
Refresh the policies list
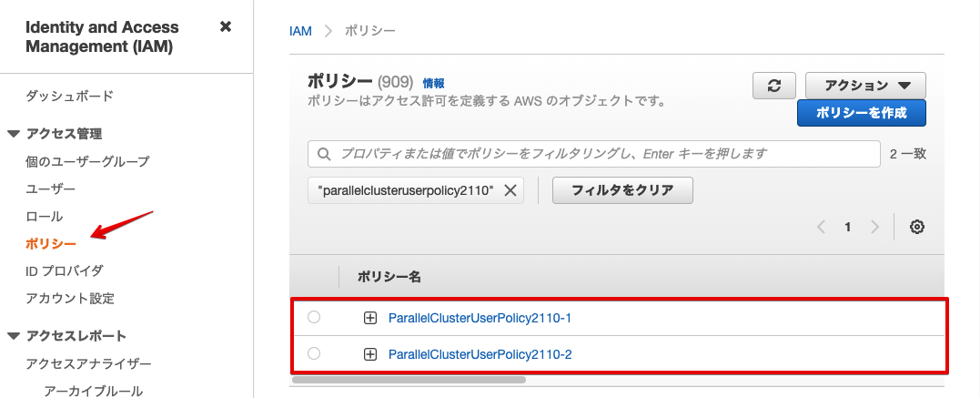point(774,86)
